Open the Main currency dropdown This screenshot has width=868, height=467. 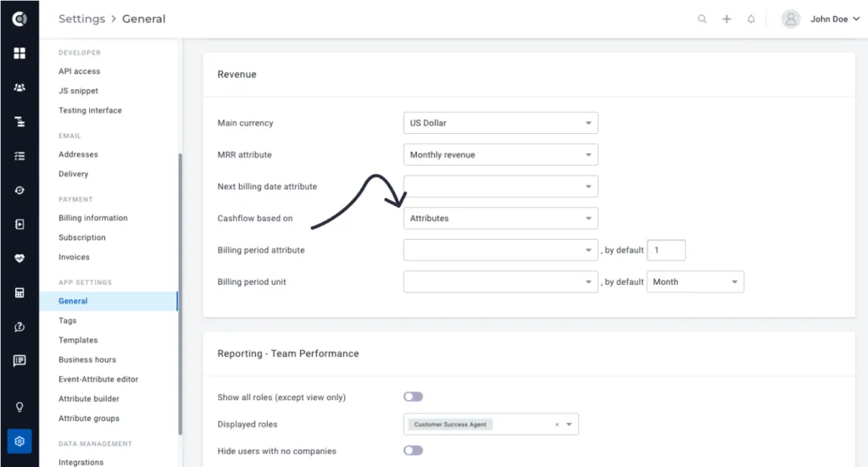click(500, 123)
